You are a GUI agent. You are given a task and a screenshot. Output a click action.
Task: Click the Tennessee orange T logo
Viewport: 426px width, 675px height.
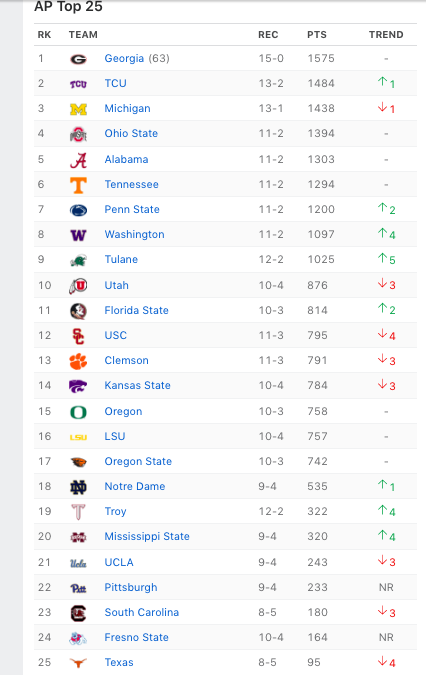[78, 185]
